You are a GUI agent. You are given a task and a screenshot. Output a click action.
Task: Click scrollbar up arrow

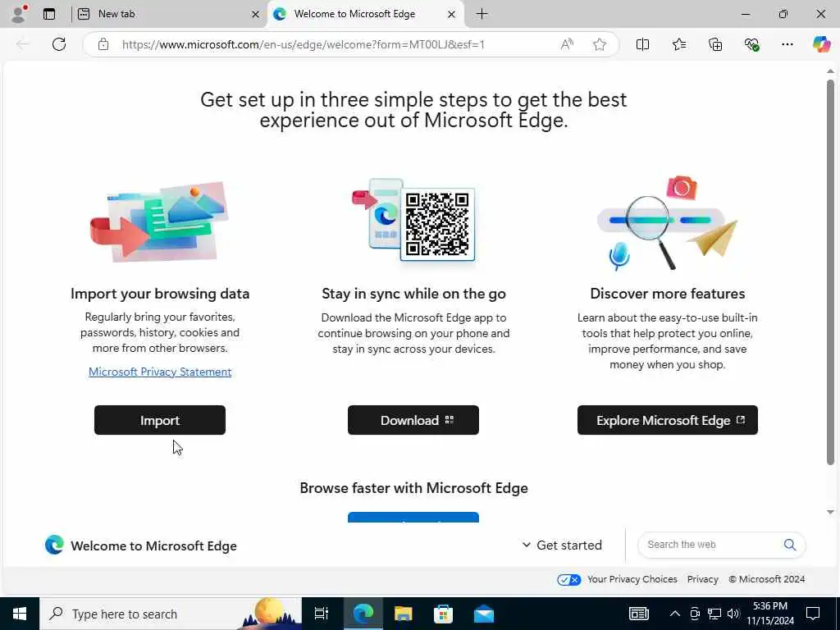pos(830,71)
